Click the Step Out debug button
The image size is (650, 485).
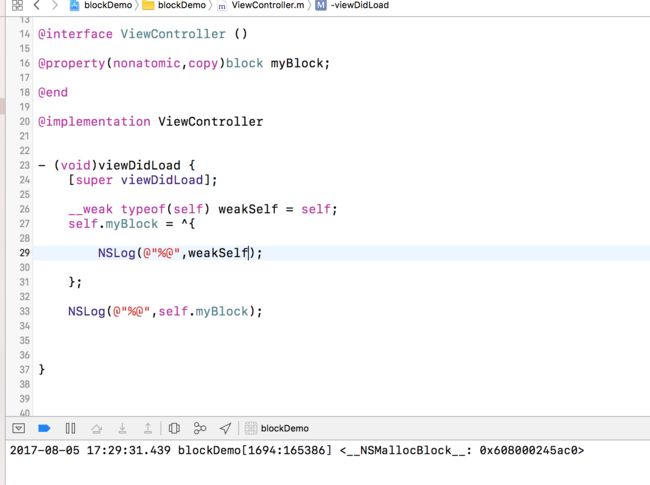pos(148,428)
